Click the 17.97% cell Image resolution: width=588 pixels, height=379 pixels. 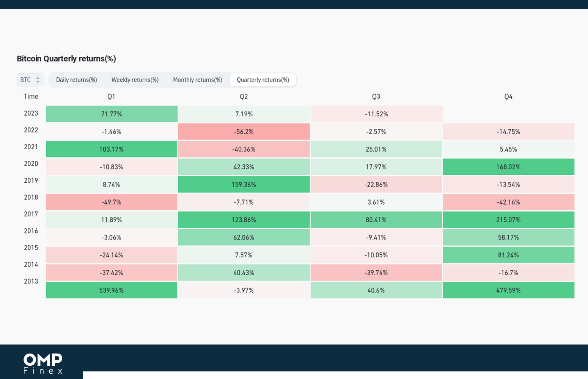click(x=376, y=167)
